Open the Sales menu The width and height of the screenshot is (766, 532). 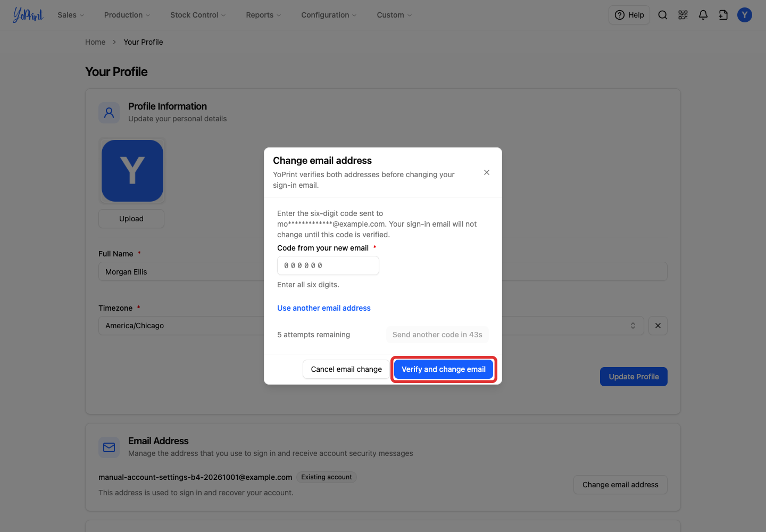pyautogui.click(x=71, y=15)
